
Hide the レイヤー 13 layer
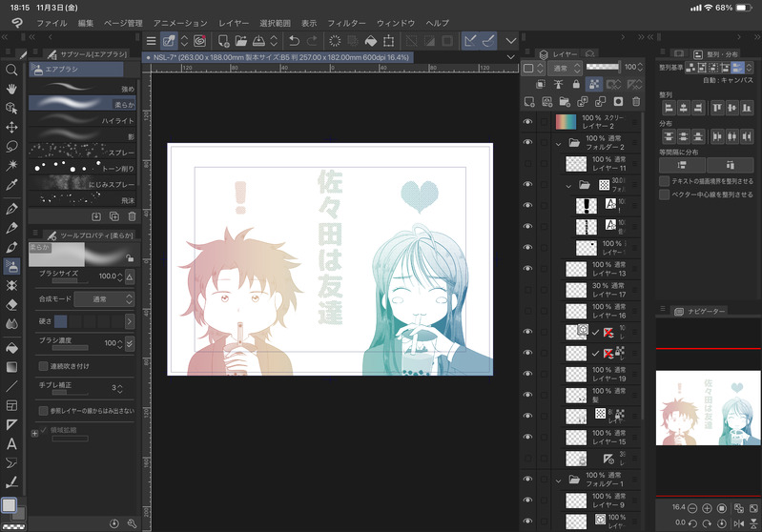click(x=527, y=269)
